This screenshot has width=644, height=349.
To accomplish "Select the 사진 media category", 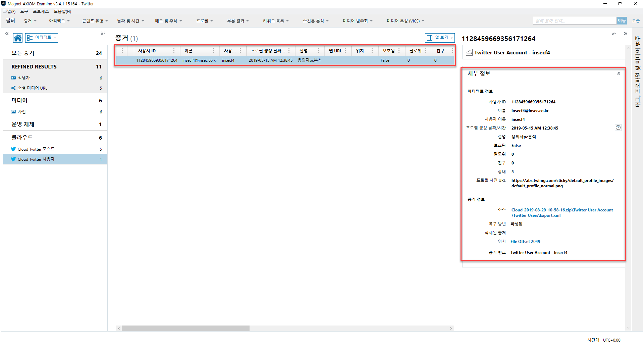I will 22,112.
